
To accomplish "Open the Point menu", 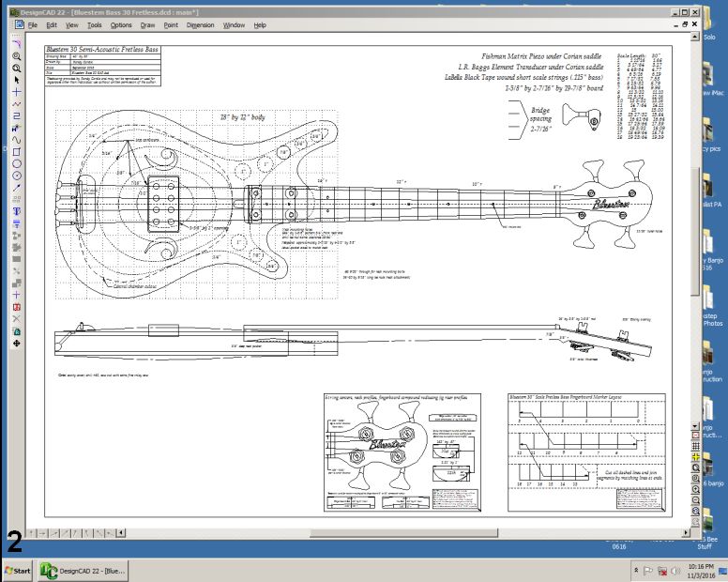I will click(171, 25).
